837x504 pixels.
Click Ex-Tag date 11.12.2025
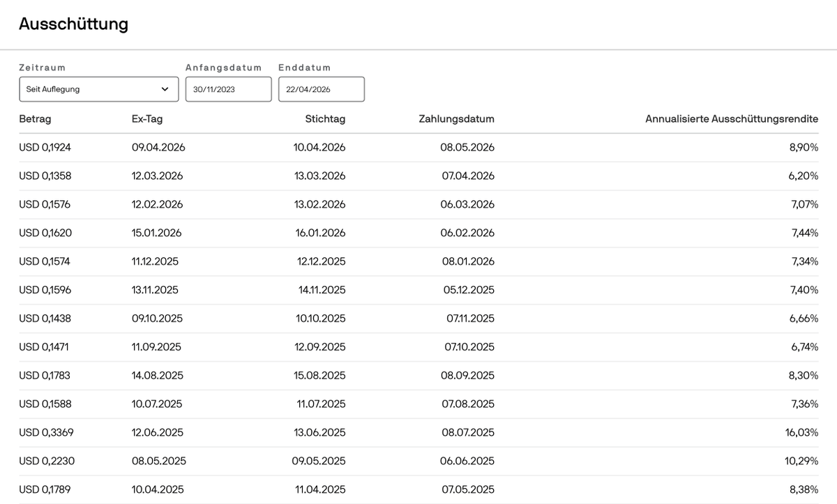pyautogui.click(x=156, y=262)
